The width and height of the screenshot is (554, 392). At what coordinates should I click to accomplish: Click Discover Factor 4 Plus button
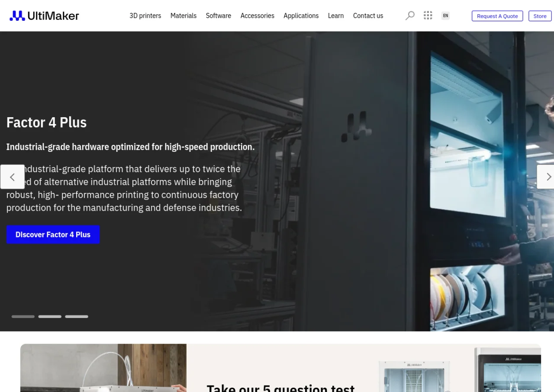coord(53,235)
